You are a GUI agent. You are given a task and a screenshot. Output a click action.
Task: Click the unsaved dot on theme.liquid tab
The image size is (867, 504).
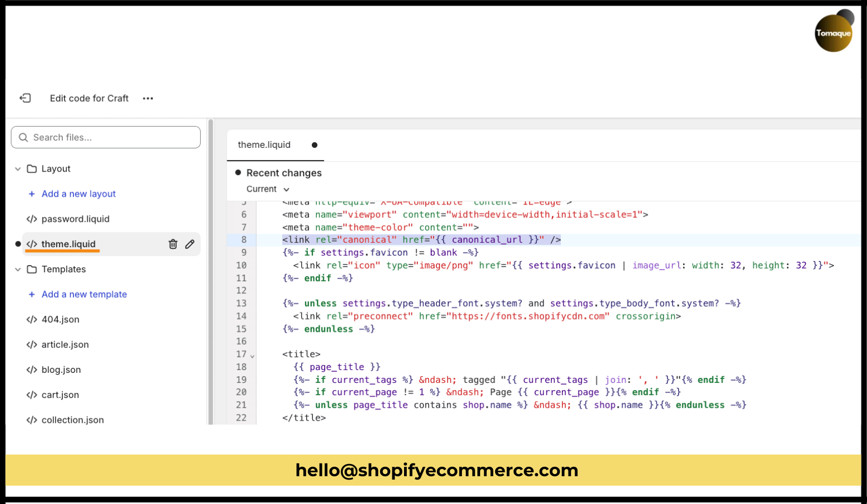(x=315, y=145)
